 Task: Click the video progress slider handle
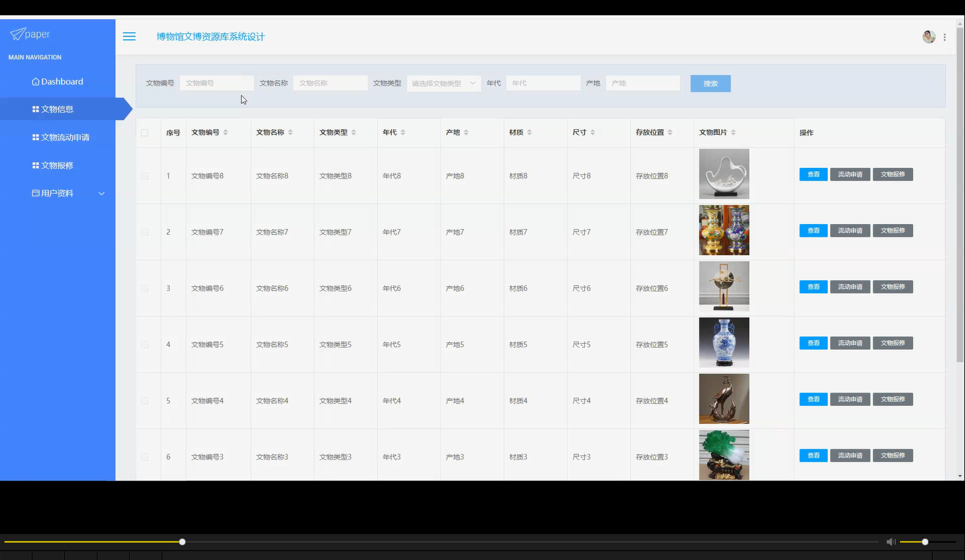pyautogui.click(x=182, y=542)
